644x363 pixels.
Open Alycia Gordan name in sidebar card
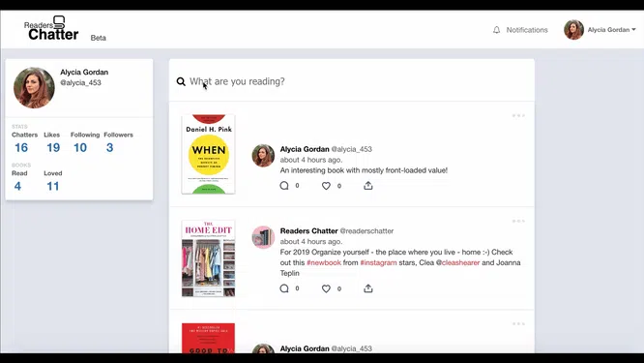(x=84, y=72)
